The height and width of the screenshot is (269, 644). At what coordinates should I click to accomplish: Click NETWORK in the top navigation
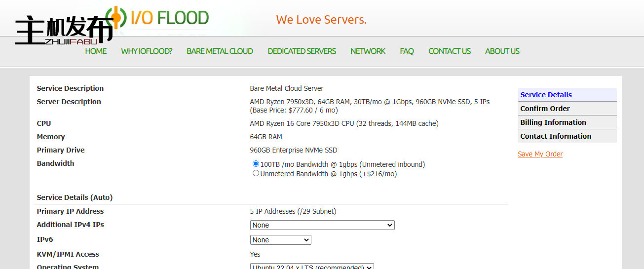click(x=368, y=51)
